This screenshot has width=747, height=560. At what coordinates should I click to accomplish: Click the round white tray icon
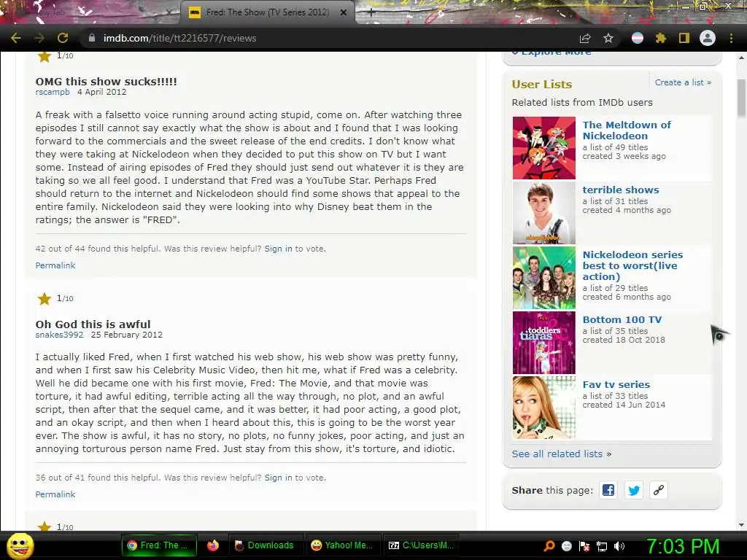pyautogui.click(x=566, y=546)
